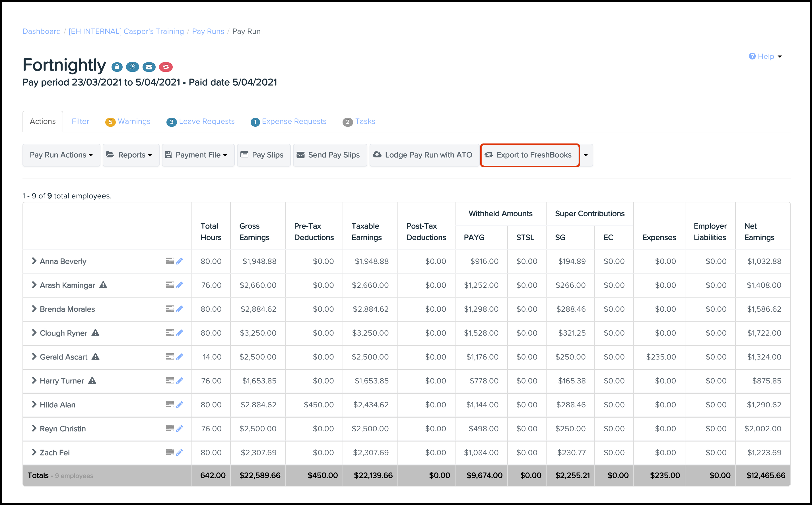Click Export to FreshBooks button
The width and height of the screenshot is (812, 505).
tap(530, 155)
